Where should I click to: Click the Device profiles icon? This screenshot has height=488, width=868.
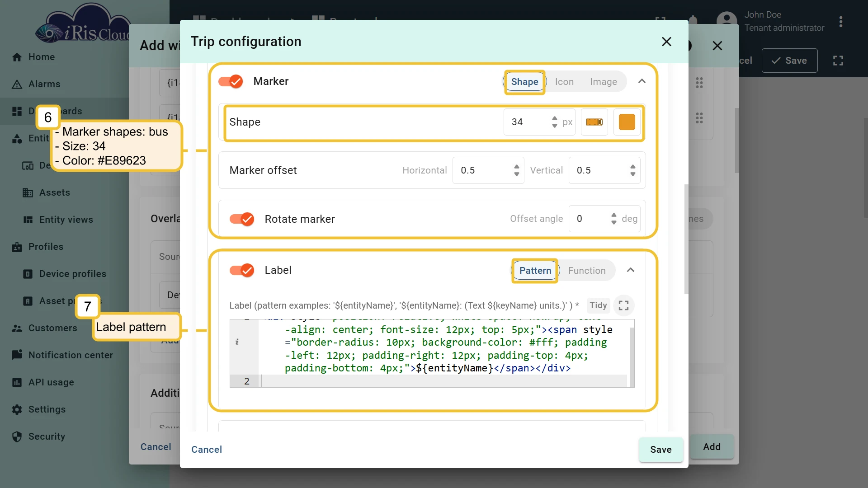[x=28, y=274]
